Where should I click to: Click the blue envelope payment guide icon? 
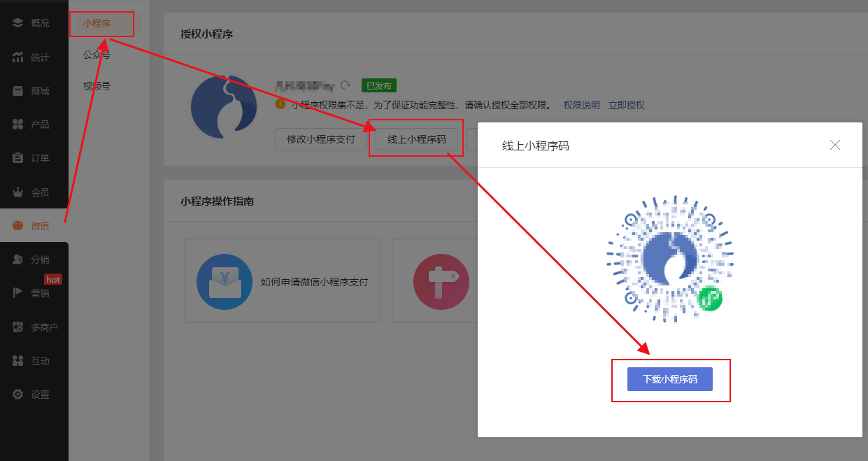pyautogui.click(x=225, y=281)
